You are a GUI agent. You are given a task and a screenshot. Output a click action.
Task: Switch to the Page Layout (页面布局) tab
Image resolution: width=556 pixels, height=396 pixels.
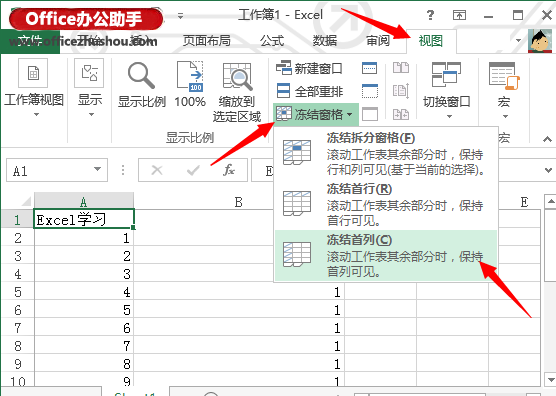(206, 41)
